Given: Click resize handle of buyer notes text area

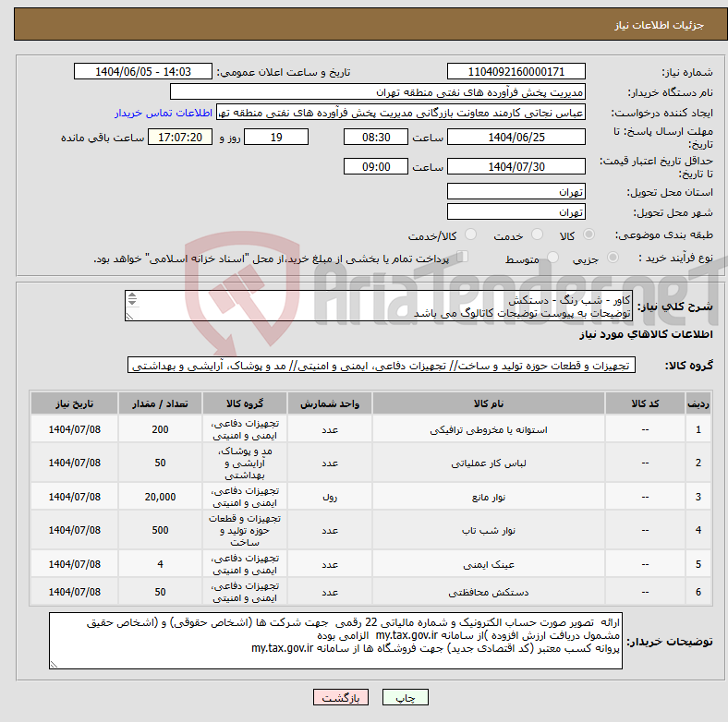Looking at the screenshot, I should tap(54, 665).
